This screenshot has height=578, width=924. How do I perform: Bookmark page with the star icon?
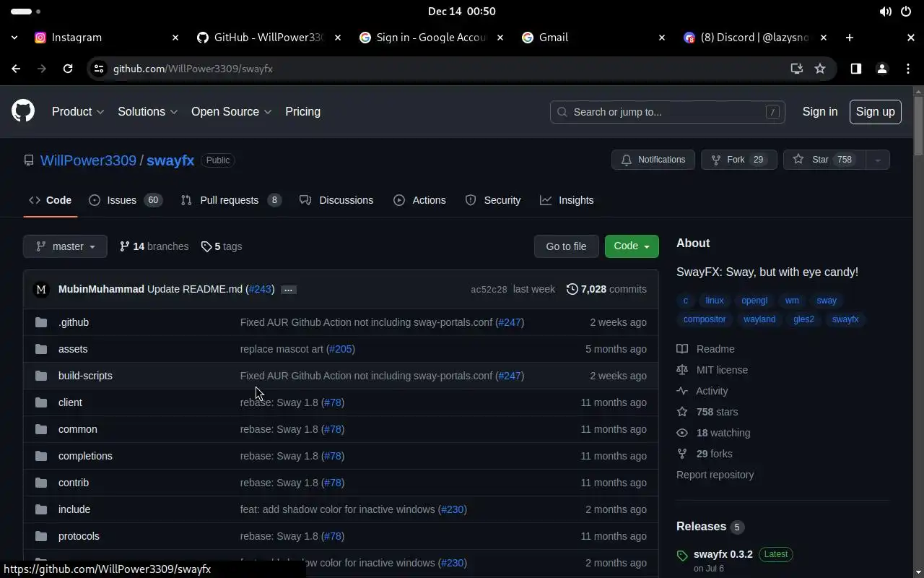point(820,69)
